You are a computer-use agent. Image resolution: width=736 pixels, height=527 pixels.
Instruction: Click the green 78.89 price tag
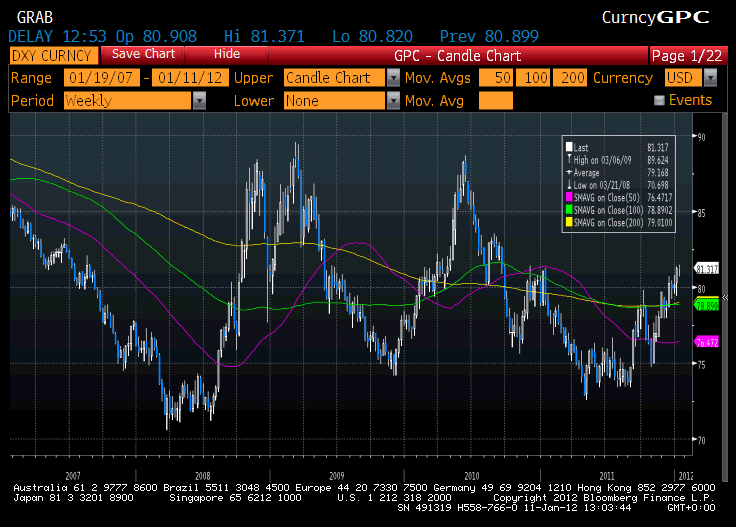(x=706, y=306)
